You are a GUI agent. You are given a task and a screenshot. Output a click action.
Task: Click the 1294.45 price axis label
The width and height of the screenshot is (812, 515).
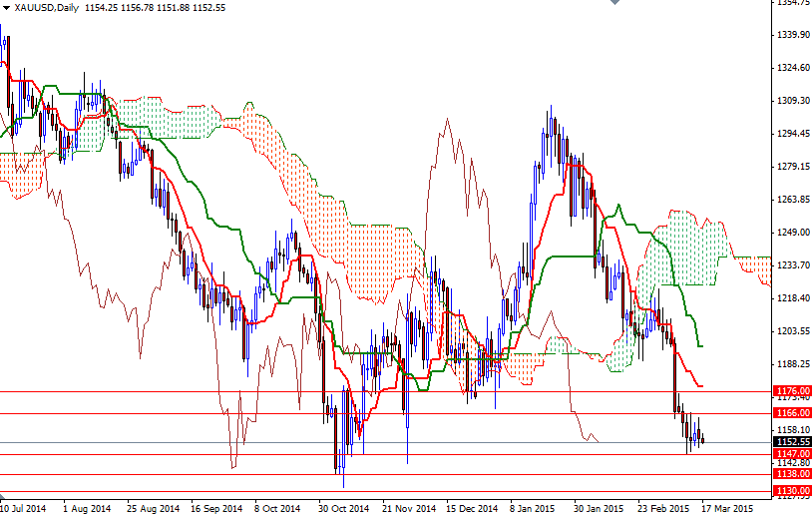[x=791, y=134]
